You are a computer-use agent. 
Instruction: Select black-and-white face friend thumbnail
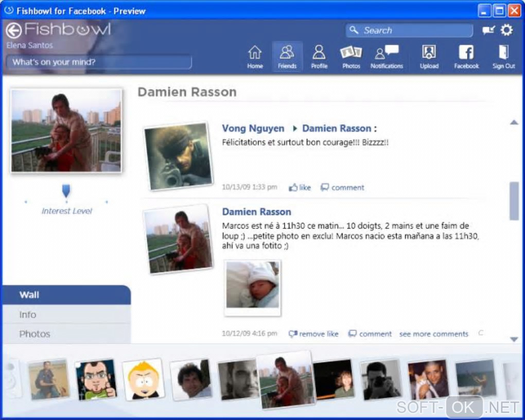tap(238, 379)
